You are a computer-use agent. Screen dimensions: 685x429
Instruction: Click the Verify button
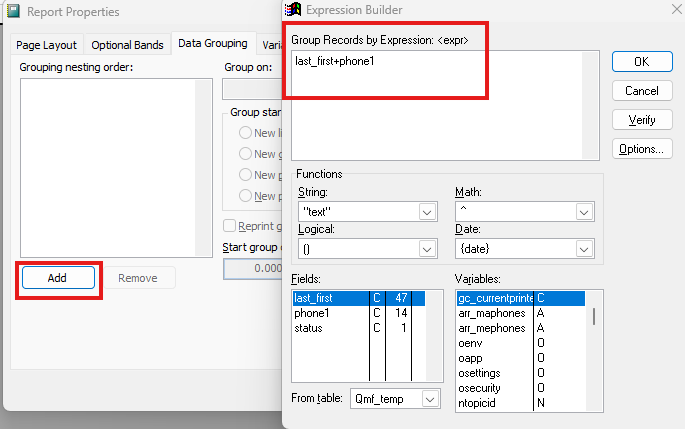pyautogui.click(x=641, y=120)
